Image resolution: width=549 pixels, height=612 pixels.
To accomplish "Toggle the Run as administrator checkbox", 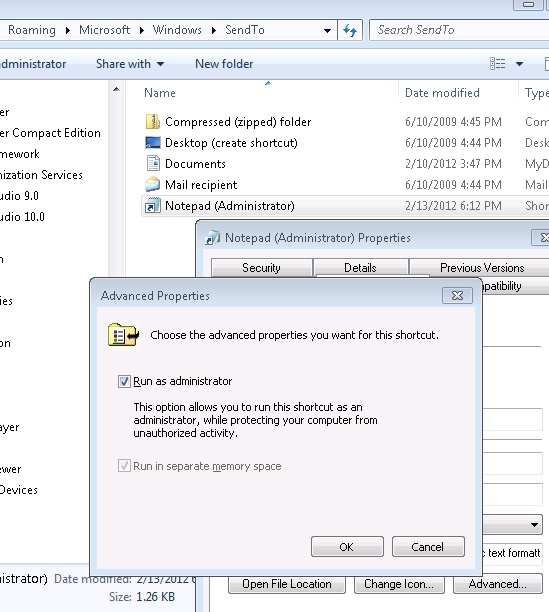I will click(x=124, y=381).
